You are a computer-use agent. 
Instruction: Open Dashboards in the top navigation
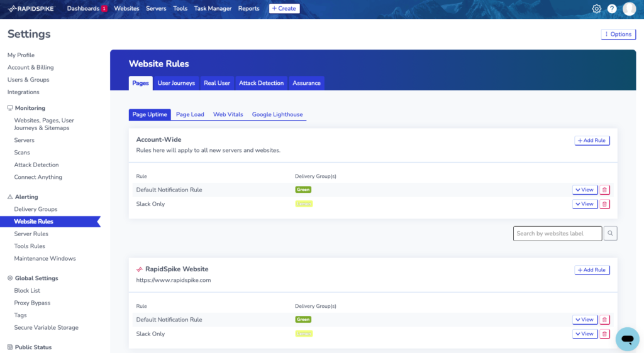tap(83, 9)
